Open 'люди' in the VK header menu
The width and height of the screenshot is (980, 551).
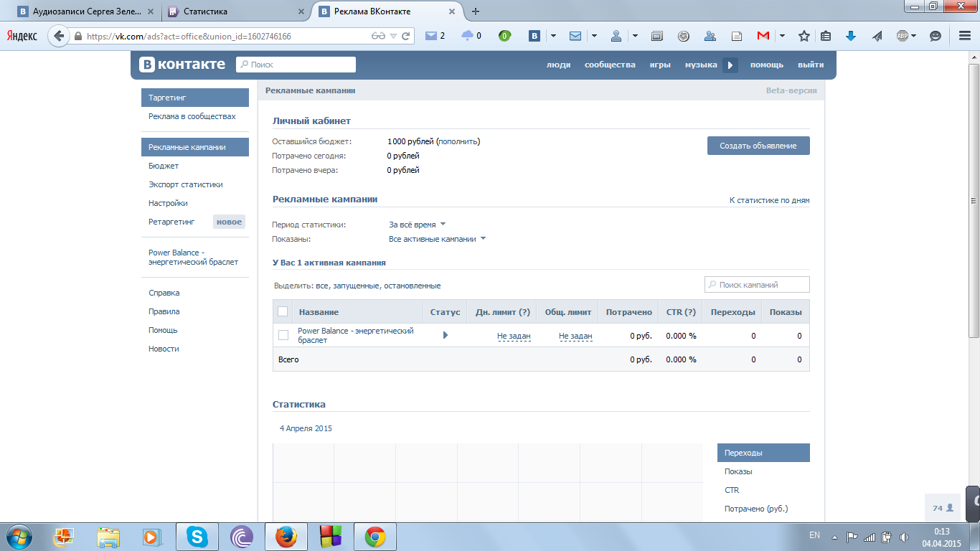coord(558,65)
